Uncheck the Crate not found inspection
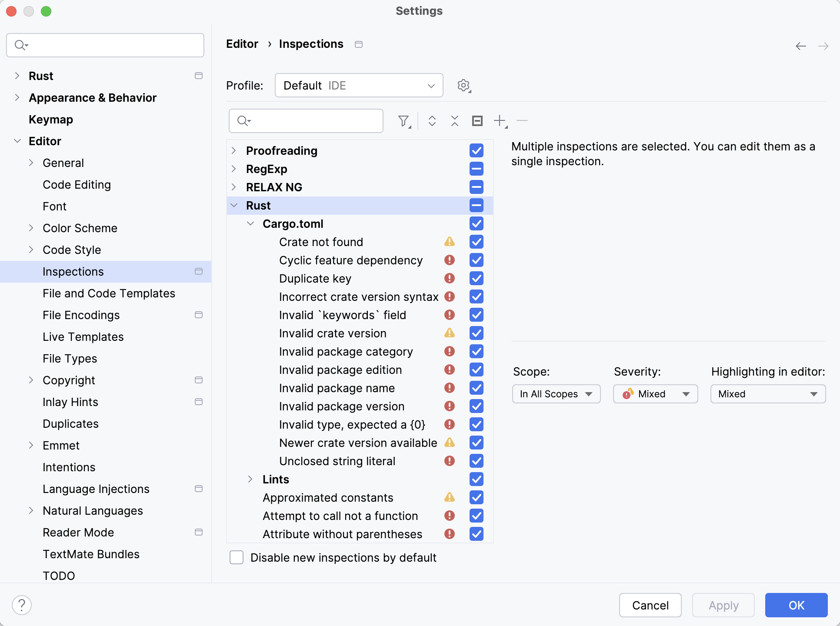This screenshot has width=840, height=626. tap(476, 242)
